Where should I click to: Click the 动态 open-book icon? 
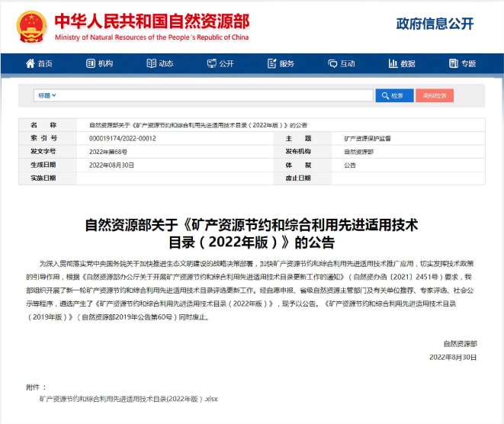[x=151, y=64]
